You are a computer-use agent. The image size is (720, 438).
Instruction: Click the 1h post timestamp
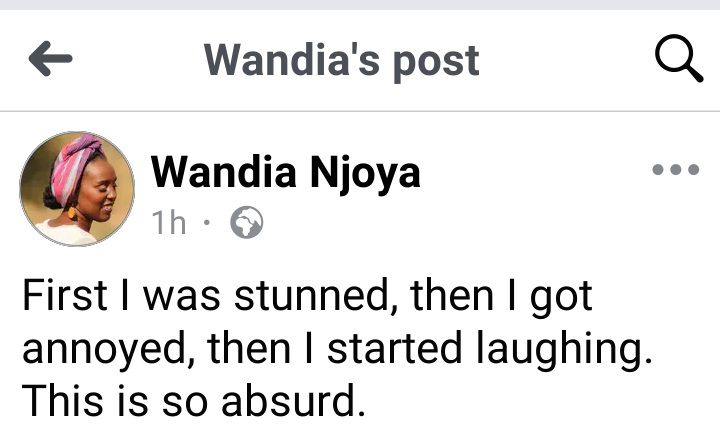pos(169,224)
